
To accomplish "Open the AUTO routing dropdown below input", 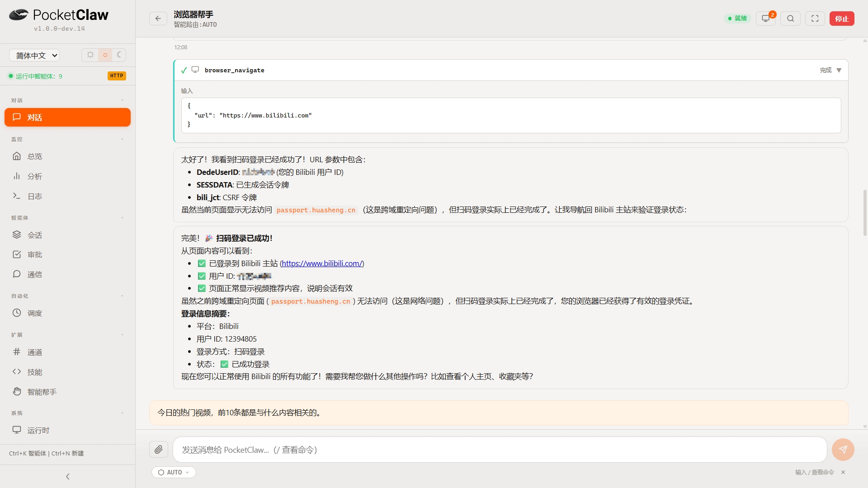I will pyautogui.click(x=174, y=472).
